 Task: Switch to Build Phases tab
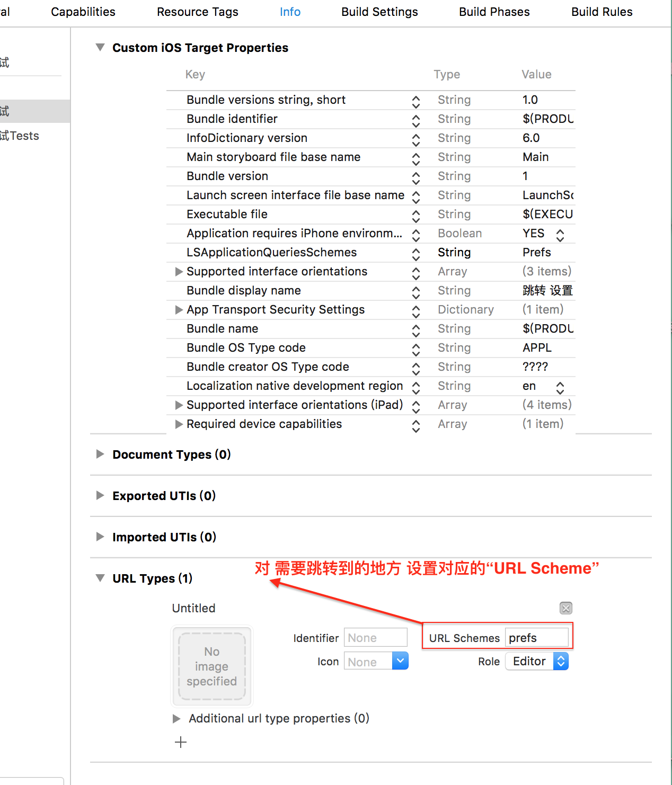click(x=494, y=12)
